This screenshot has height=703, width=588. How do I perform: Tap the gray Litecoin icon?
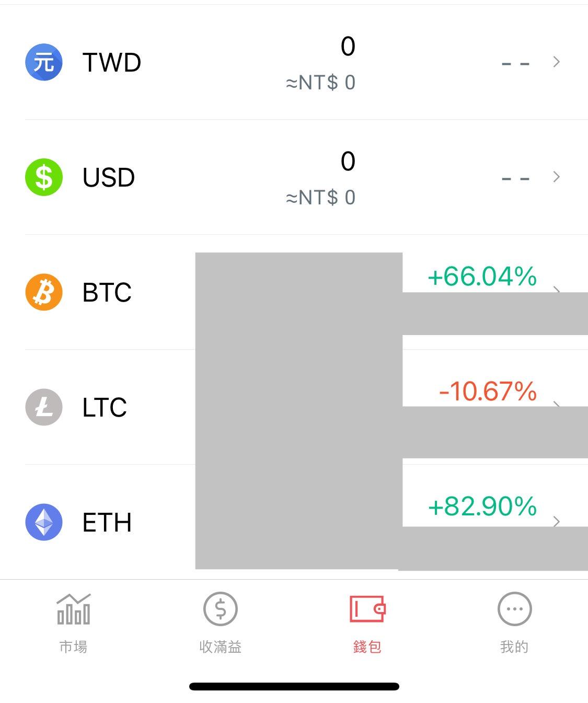click(44, 407)
